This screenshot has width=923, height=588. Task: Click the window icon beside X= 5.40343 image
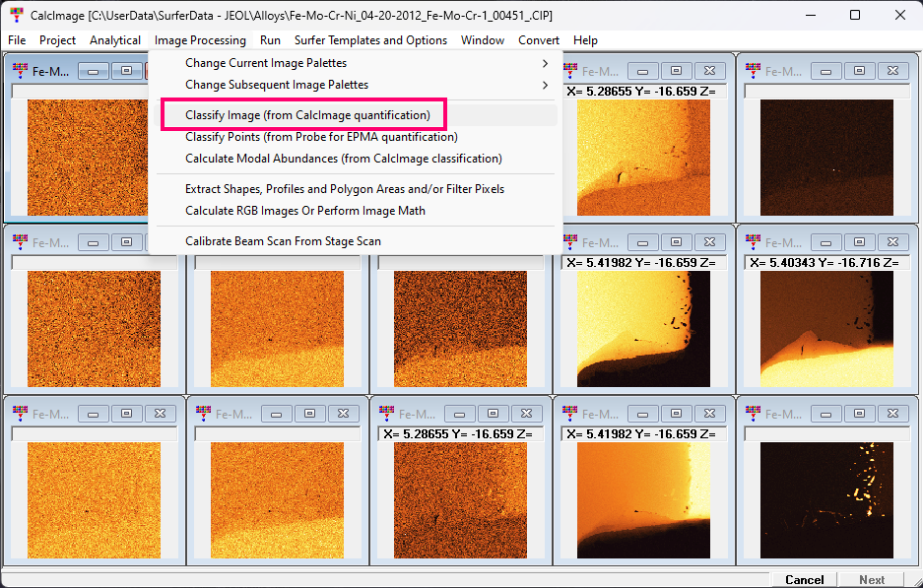click(754, 242)
